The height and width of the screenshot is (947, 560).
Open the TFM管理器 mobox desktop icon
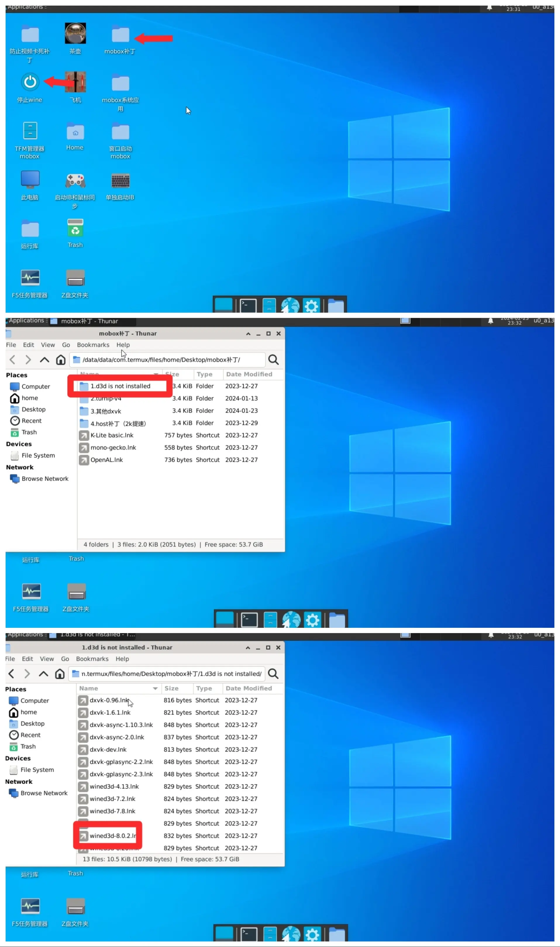[30, 131]
